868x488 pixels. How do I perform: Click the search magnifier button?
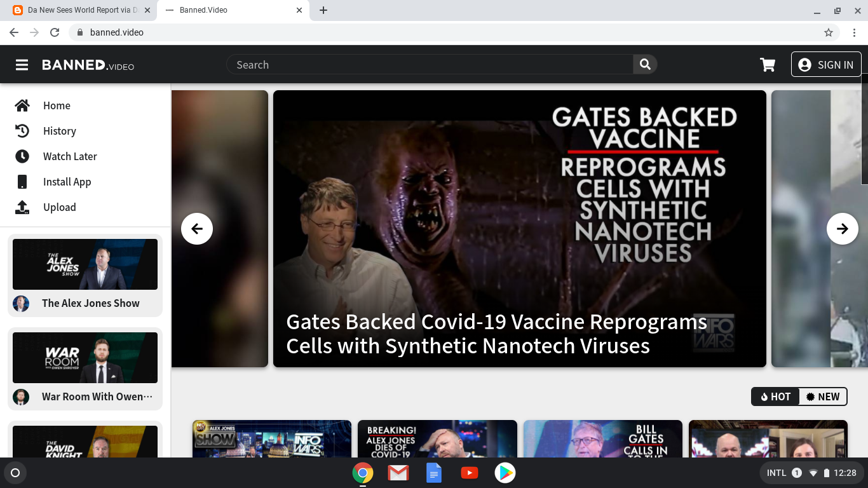[645, 64]
